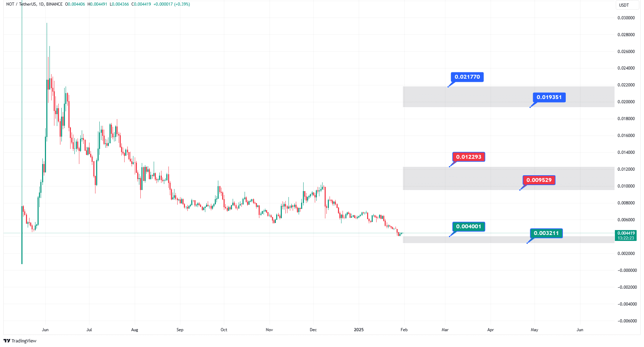
Task: Click the countdown timer 13:22:23
Action: [626, 238]
